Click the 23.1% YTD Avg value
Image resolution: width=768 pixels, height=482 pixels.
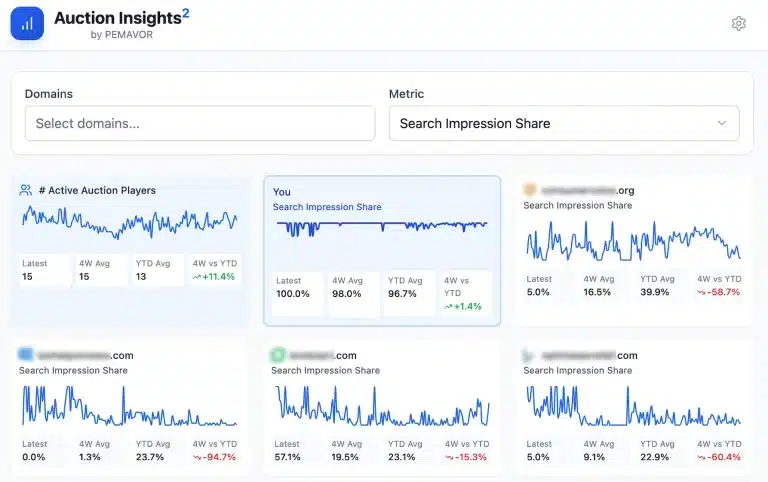click(402, 457)
